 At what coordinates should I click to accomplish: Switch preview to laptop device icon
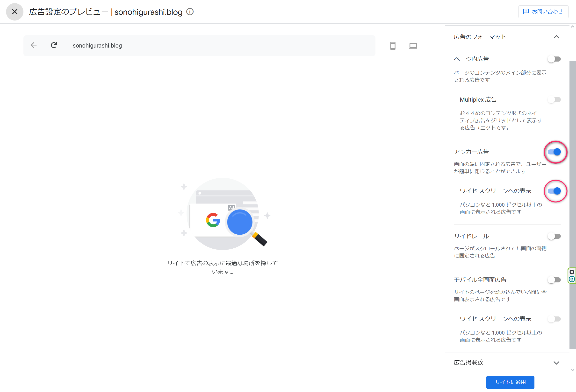pyautogui.click(x=413, y=46)
